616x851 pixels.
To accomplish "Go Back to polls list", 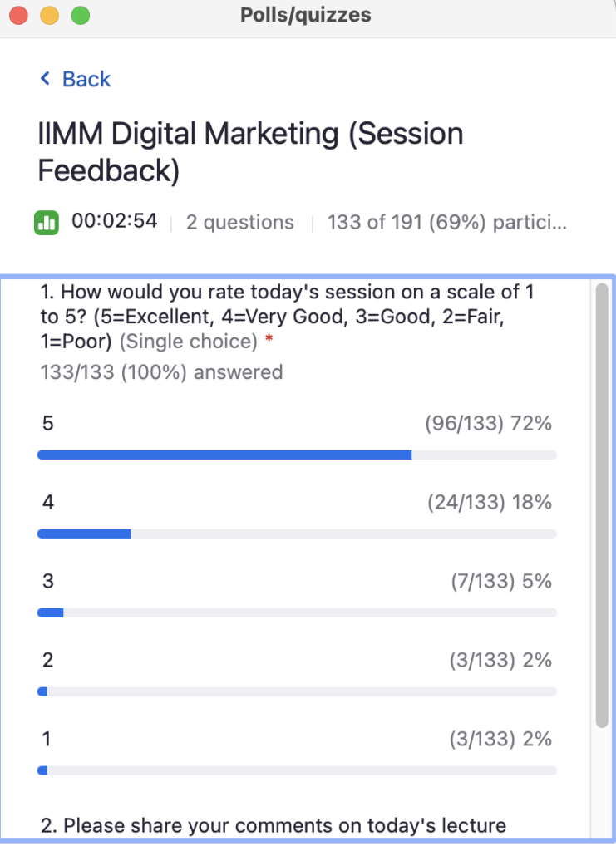I will [x=76, y=79].
